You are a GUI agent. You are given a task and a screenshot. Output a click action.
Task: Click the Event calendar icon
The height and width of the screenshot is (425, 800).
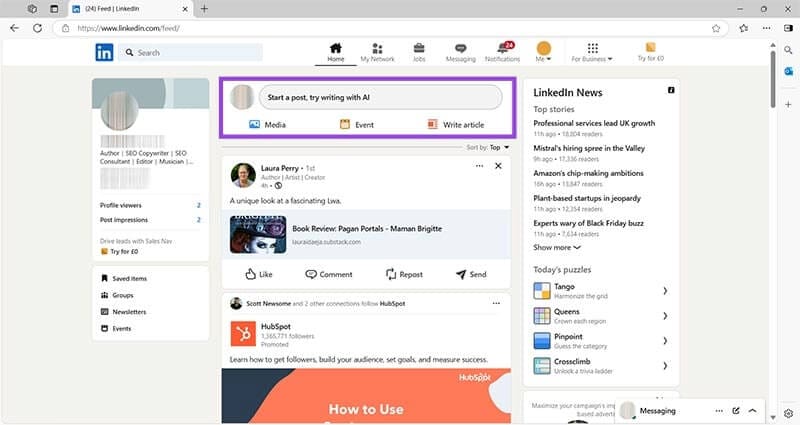[345, 124]
